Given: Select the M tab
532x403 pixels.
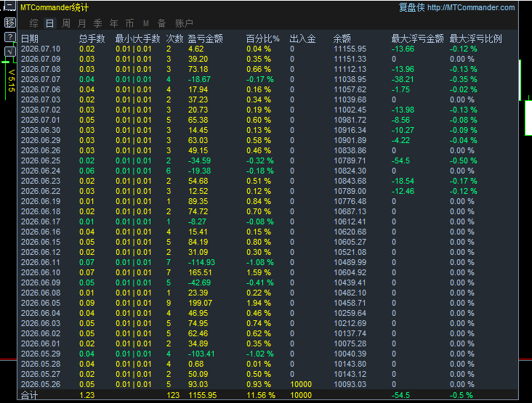Looking at the screenshot, I should click(146, 23).
